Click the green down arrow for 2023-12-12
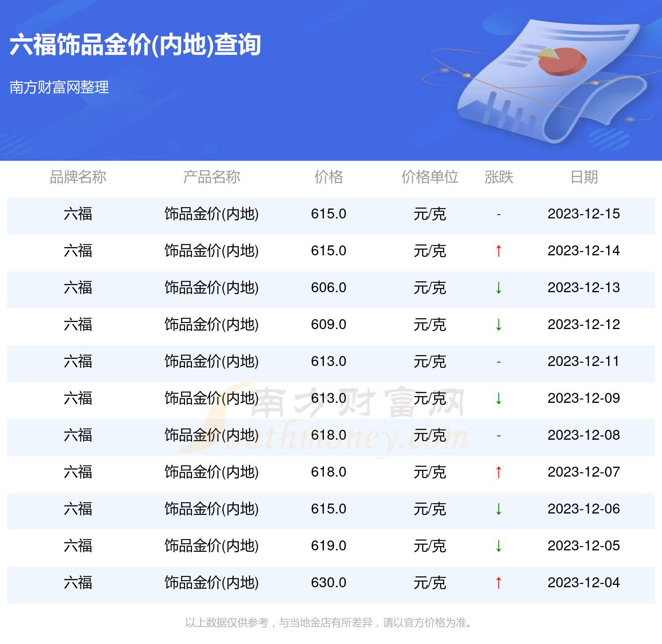This screenshot has width=662, height=644. [x=499, y=325]
